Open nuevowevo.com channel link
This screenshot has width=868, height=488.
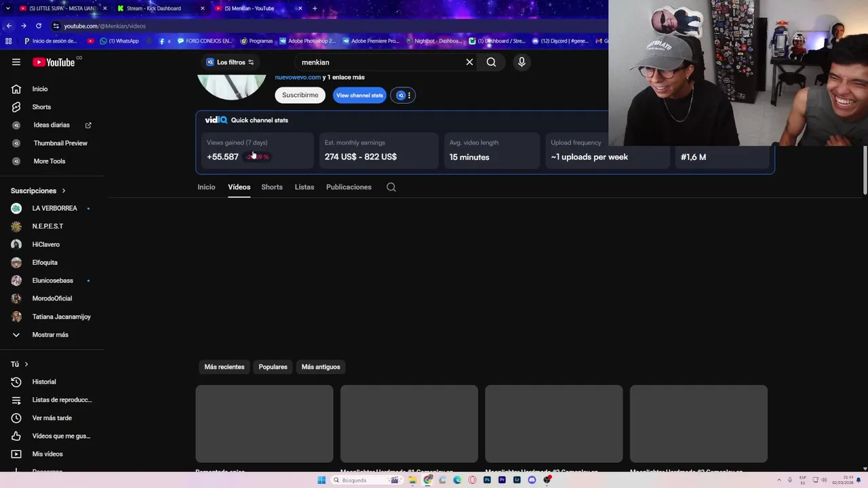tap(298, 77)
